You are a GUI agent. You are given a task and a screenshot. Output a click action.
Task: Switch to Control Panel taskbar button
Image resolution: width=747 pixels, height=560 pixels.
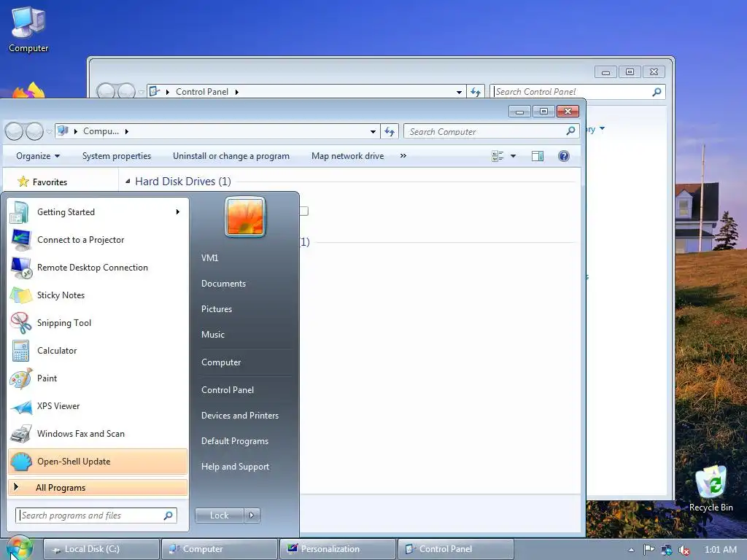(x=456, y=549)
